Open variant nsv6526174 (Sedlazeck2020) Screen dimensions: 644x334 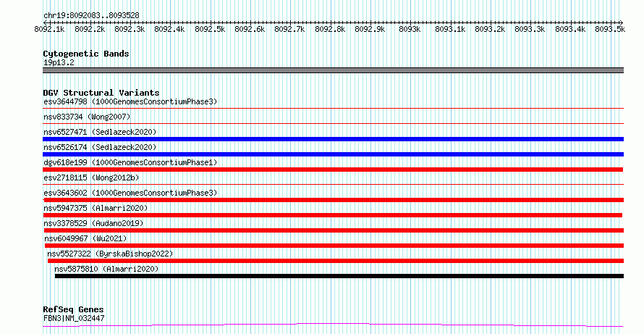point(100,147)
